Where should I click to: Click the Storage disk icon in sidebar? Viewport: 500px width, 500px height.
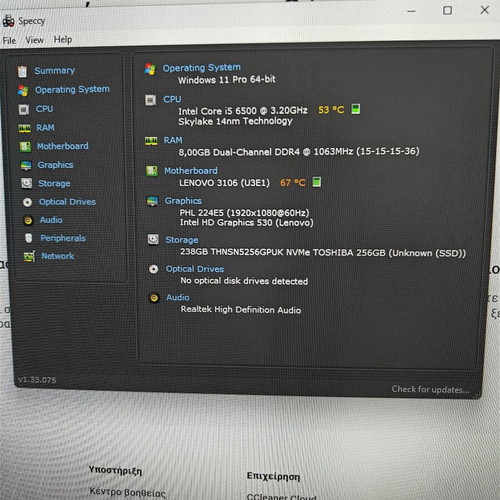pos(26,183)
